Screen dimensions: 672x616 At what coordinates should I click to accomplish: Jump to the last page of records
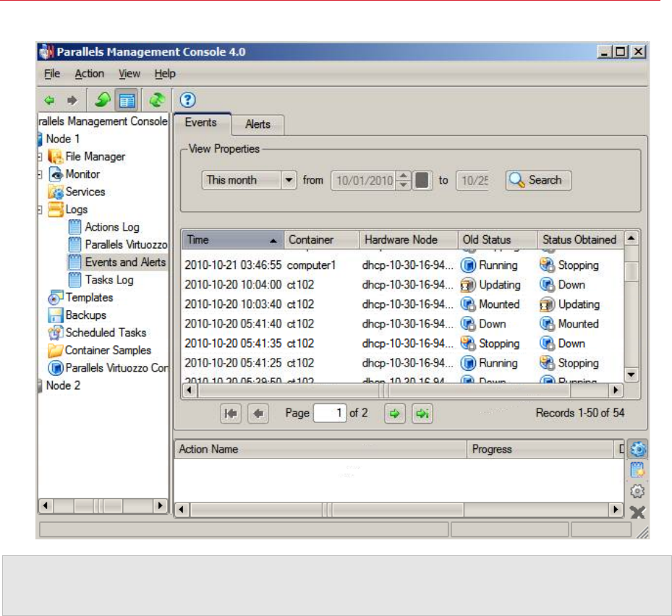422,414
